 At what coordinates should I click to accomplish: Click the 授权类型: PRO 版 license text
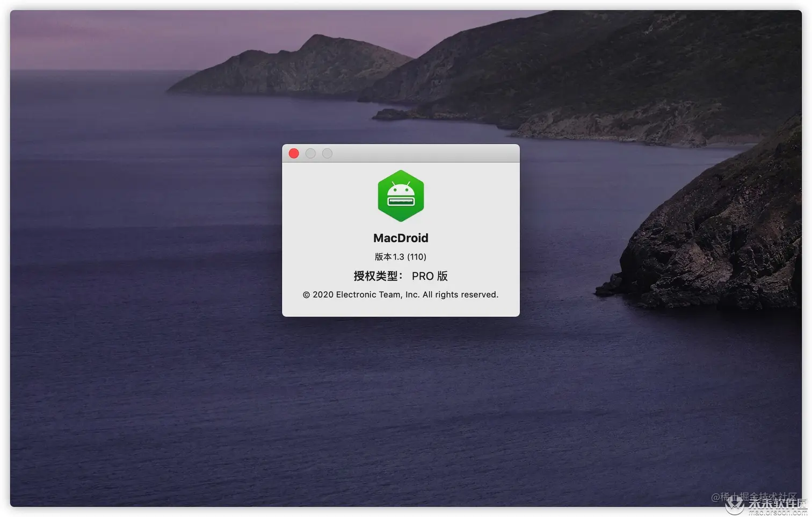tap(401, 276)
